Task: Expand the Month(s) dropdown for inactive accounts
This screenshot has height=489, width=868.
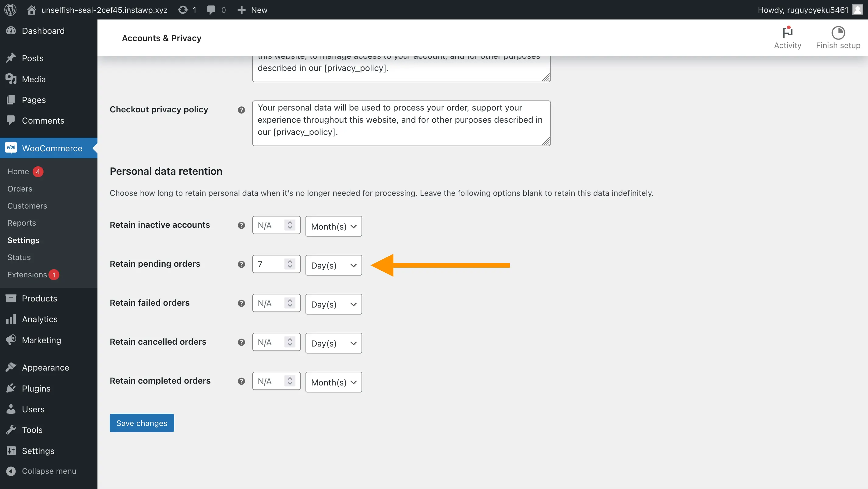Action: [333, 226]
